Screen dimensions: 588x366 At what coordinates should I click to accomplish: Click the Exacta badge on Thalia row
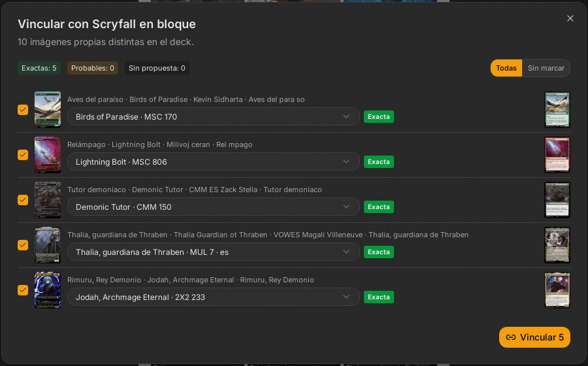click(379, 252)
